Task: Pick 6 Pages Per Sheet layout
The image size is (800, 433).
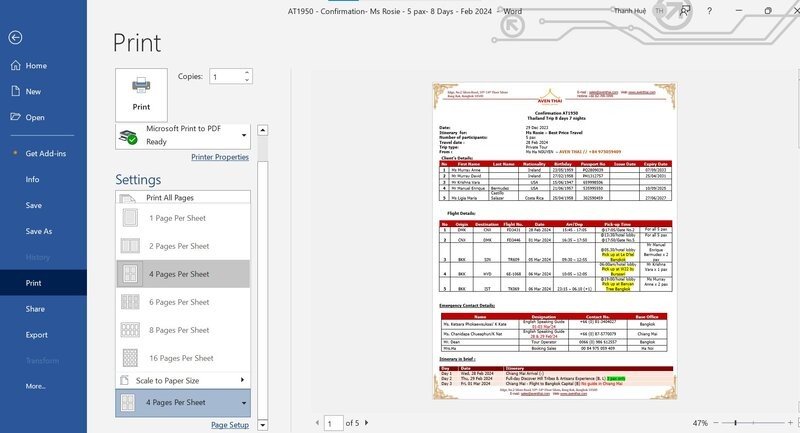Action: click(x=180, y=302)
